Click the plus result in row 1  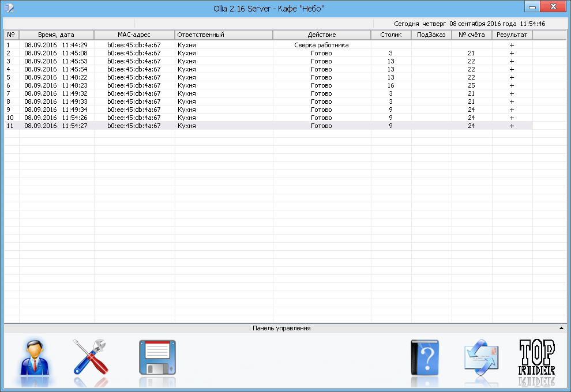(512, 45)
